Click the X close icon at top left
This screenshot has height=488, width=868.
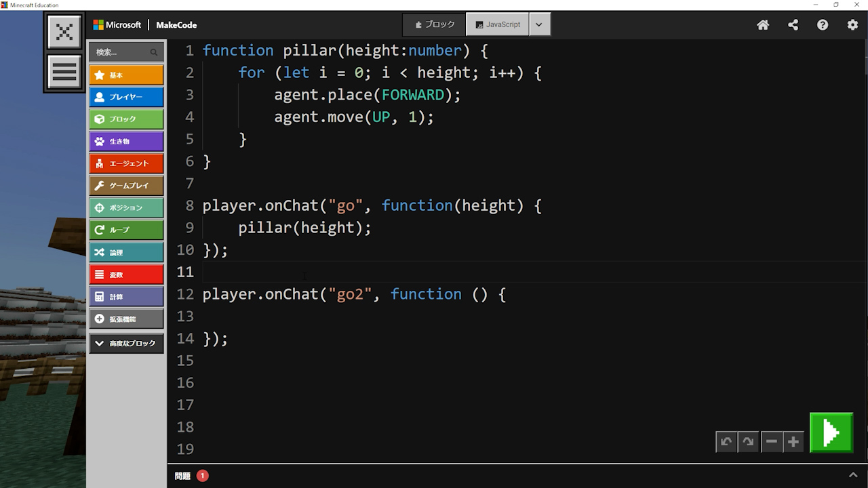64,32
